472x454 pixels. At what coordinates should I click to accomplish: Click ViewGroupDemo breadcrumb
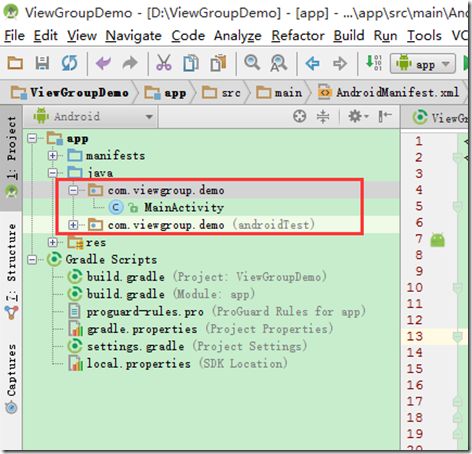point(70,92)
